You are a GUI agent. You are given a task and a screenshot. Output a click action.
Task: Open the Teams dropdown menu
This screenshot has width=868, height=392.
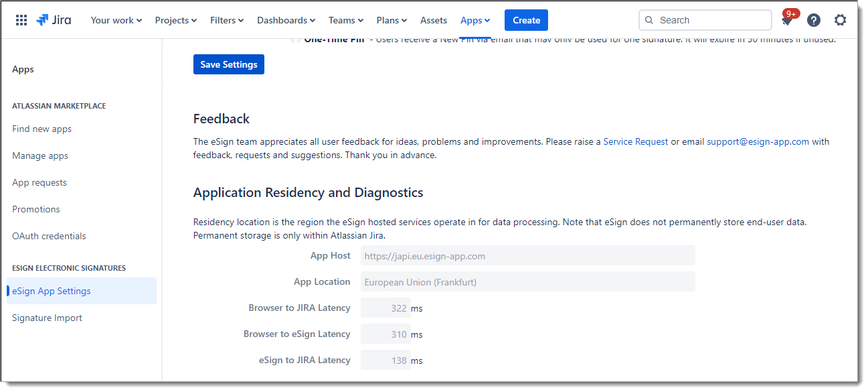(346, 20)
